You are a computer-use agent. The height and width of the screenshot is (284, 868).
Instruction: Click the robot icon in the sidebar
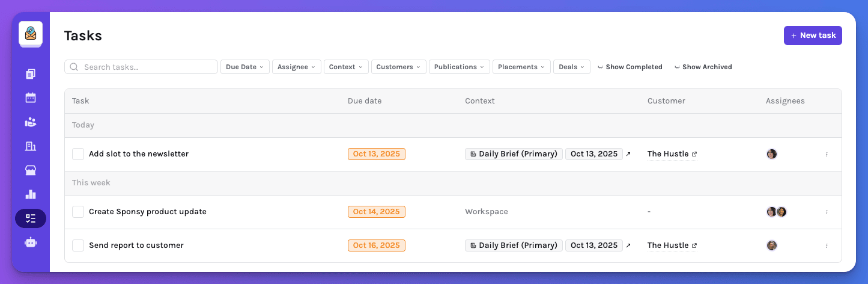click(31, 242)
